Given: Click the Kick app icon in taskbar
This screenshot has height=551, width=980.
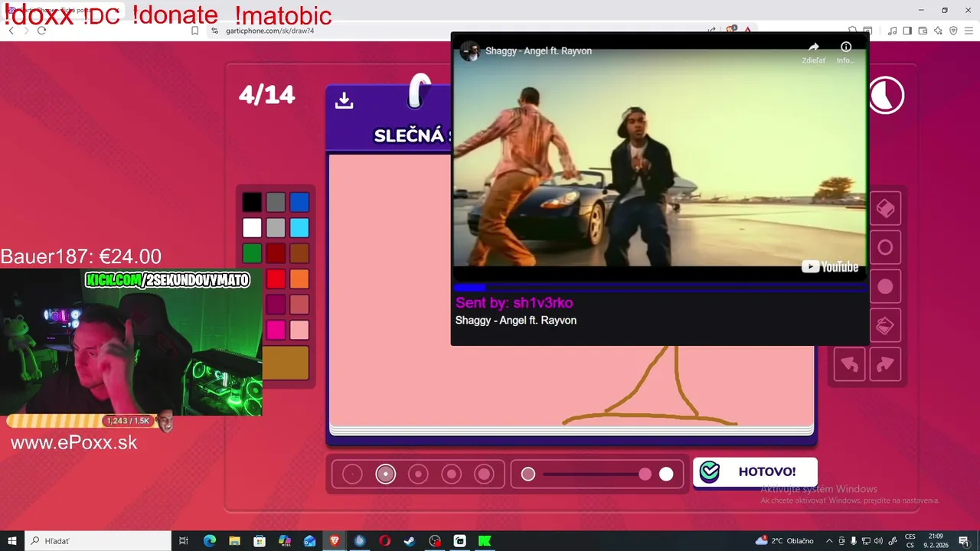Looking at the screenshot, I should (x=485, y=541).
